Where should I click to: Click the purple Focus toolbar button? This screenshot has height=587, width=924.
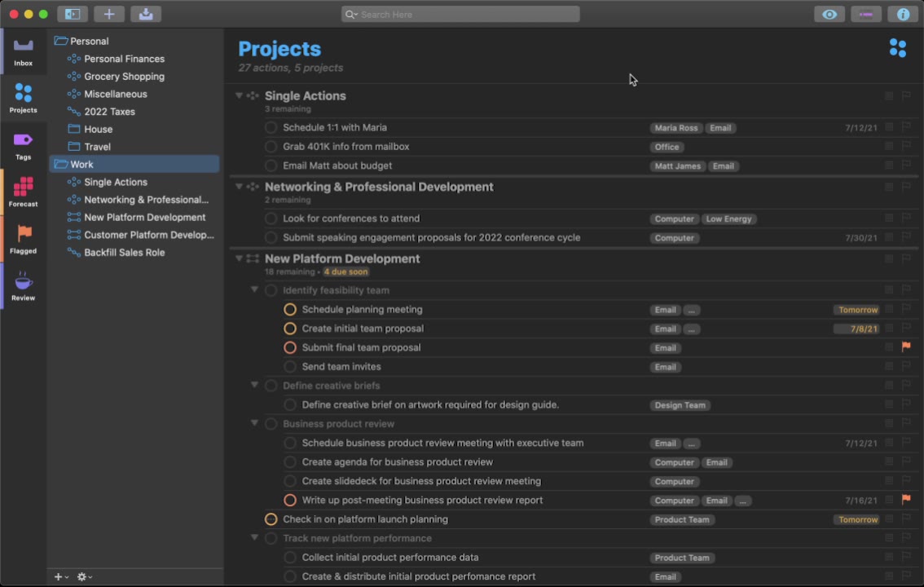click(865, 14)
